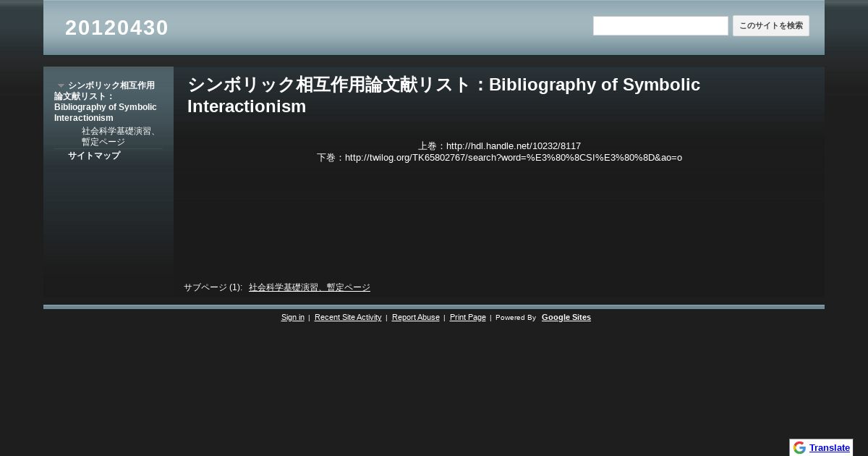Focus the site search text field
The height and width of the screenshot is (456, 868).
click(x=660, y=26)
